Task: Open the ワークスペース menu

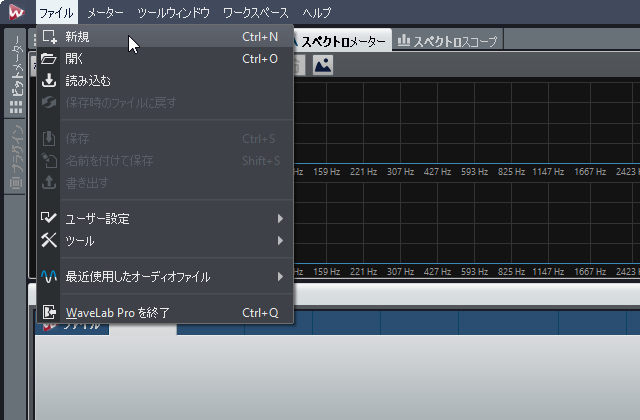Action: point(256,13)
